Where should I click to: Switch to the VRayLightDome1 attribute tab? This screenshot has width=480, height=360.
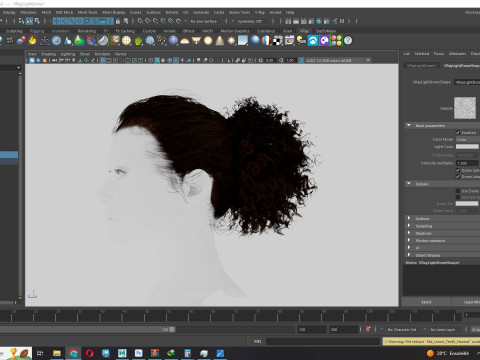pos(421,65)
